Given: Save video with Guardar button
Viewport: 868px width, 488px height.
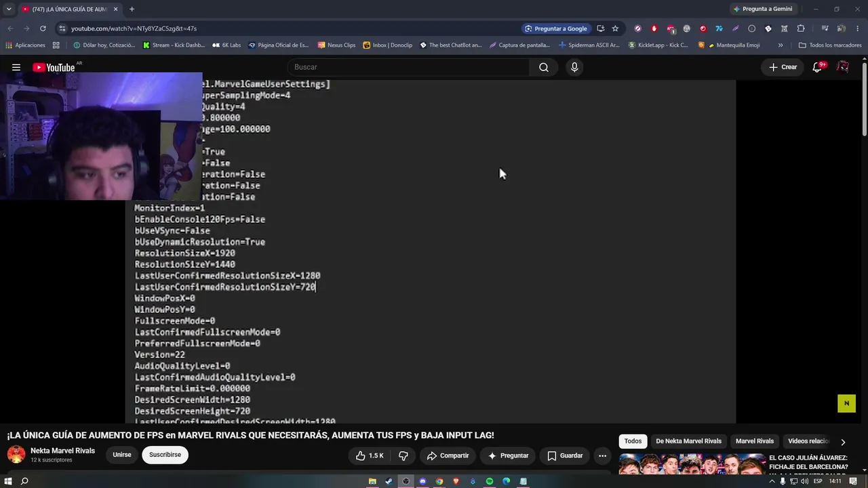Looking at the screenshot, I should (x=565, y=455).
